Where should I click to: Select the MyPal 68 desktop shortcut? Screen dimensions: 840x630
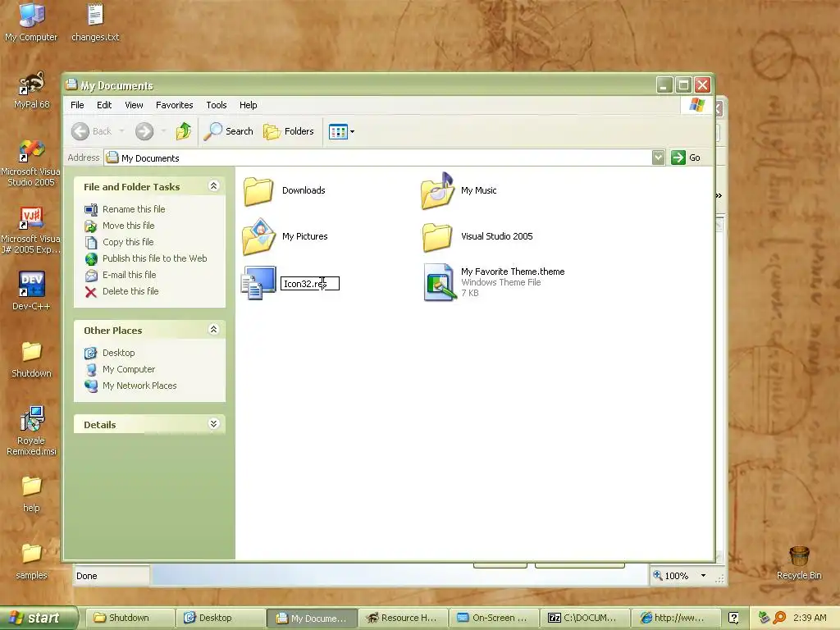(31, 90)
